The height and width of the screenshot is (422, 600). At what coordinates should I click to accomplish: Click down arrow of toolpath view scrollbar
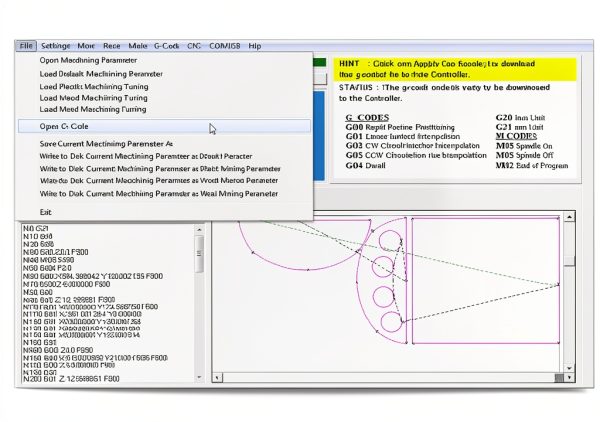pos(569,368)
